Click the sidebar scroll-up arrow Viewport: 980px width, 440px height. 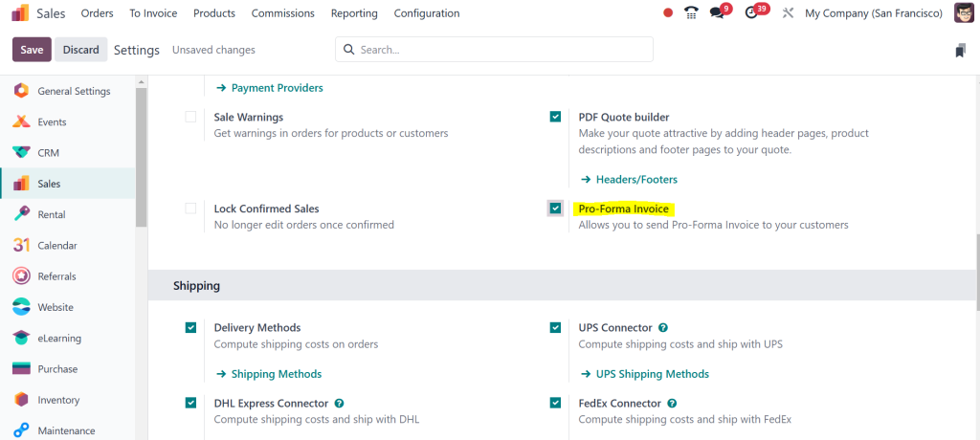(141, 82)
